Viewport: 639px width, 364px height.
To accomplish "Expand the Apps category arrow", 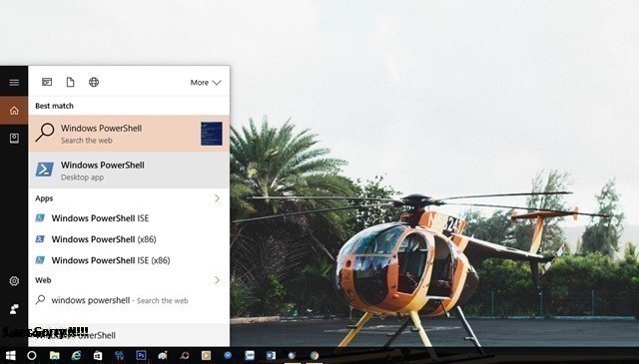I will click(x=217, y=198).
